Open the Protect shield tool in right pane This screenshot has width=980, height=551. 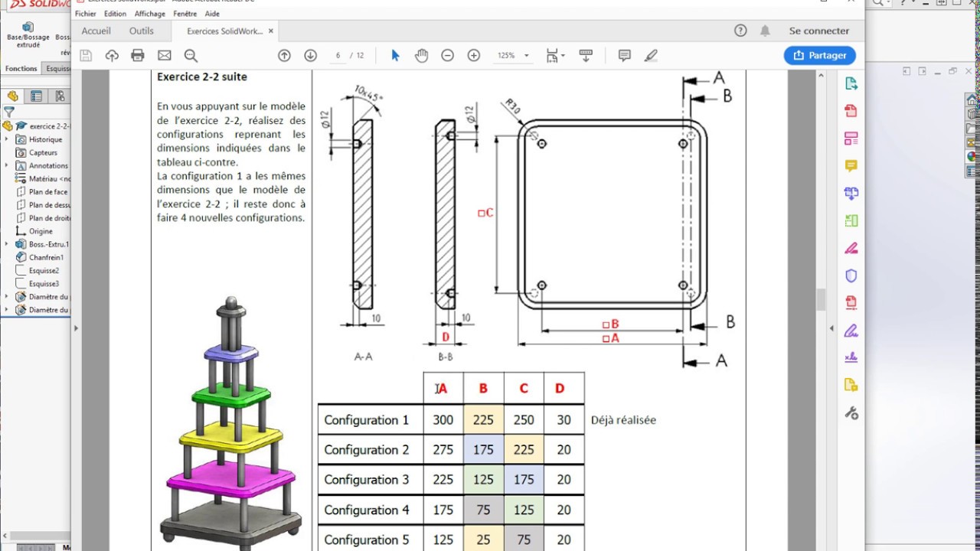point(851,275)
